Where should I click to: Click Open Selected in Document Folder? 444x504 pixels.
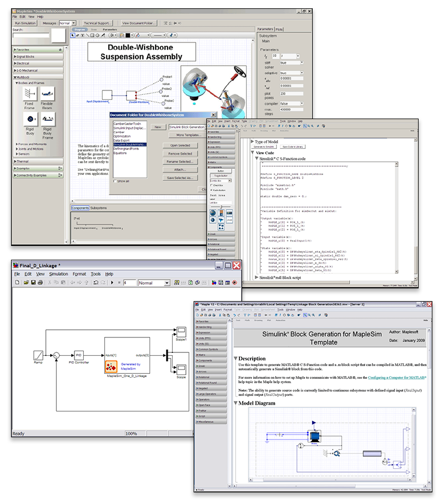[x=180, y=146]
